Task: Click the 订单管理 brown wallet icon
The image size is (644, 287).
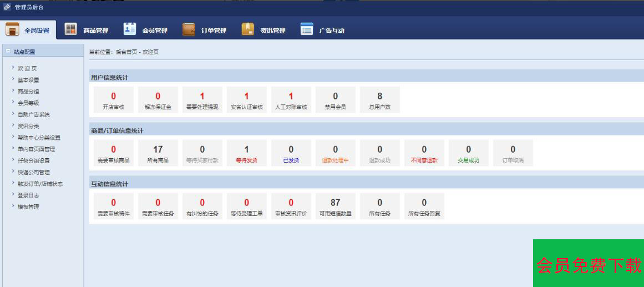Action: [189, 29]
